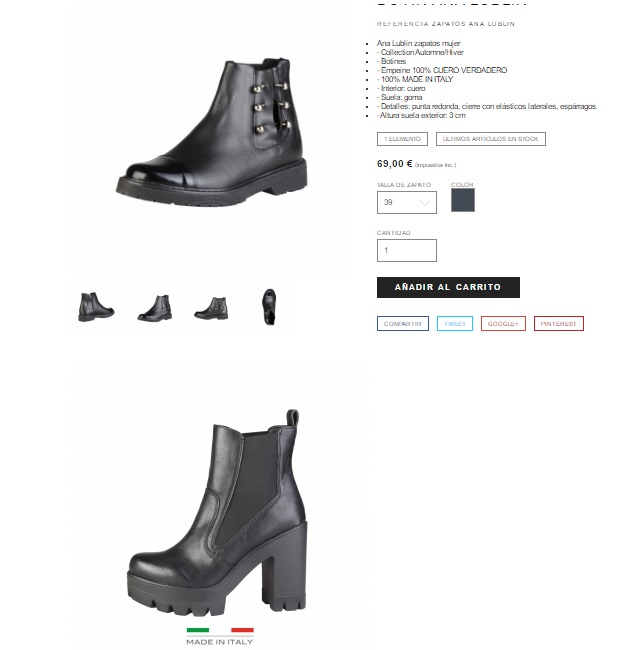The image size is (624, 650).
Task: Share the product via the Google+ button
Action: pos(503,323)
